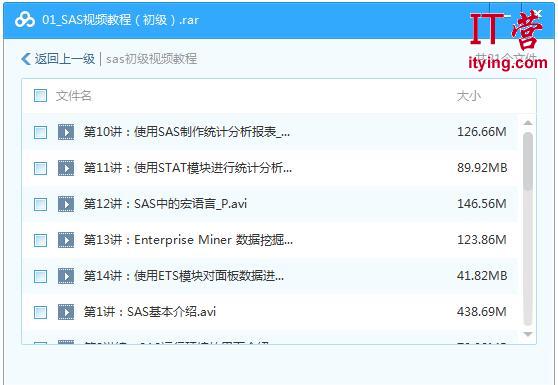Click video icon for 第13讲 Enterprise Miner

[66, 240]
